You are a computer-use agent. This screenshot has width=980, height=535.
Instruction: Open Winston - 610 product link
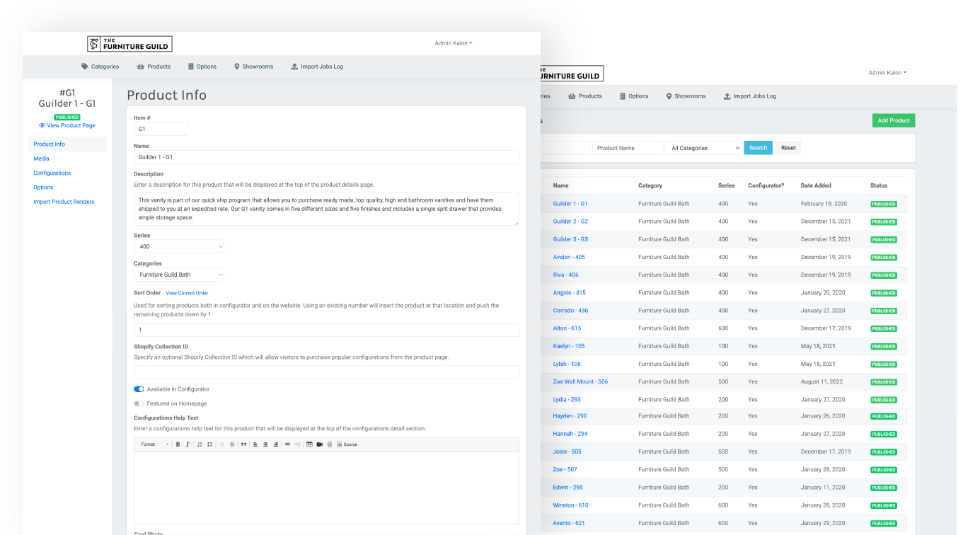pos(570,505)
